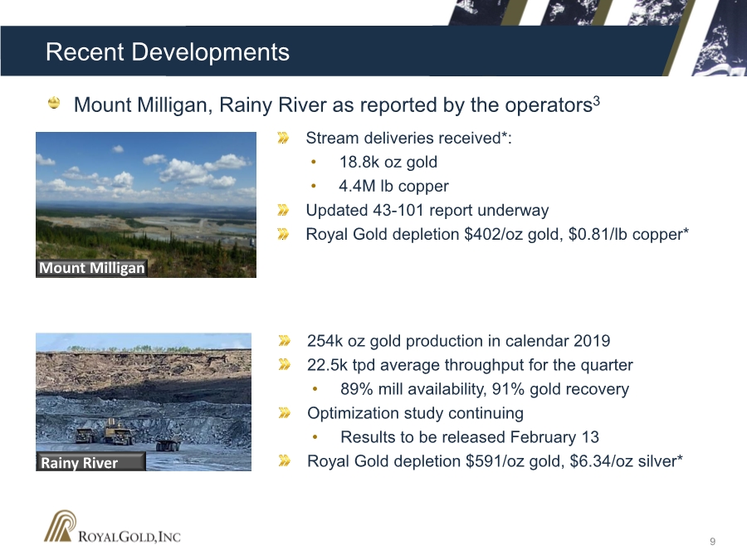Click the Mount Milligan landscape photo

(146, 205)
